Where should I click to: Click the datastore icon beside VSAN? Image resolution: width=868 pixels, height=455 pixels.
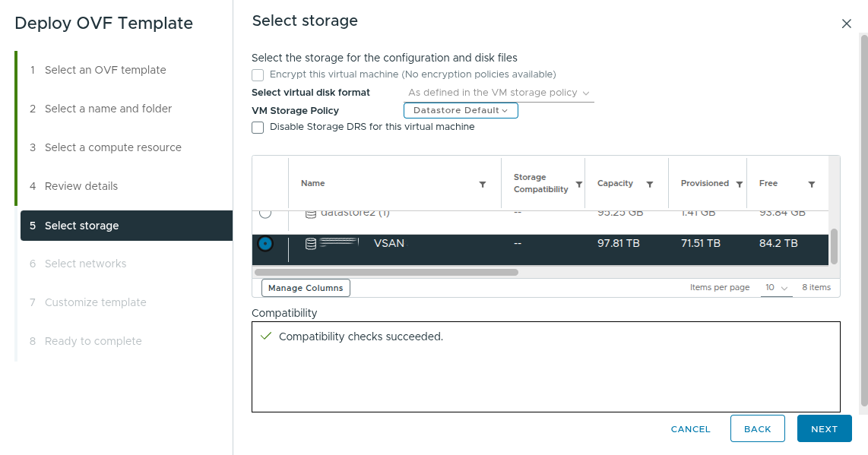click(x=309, y=243)
